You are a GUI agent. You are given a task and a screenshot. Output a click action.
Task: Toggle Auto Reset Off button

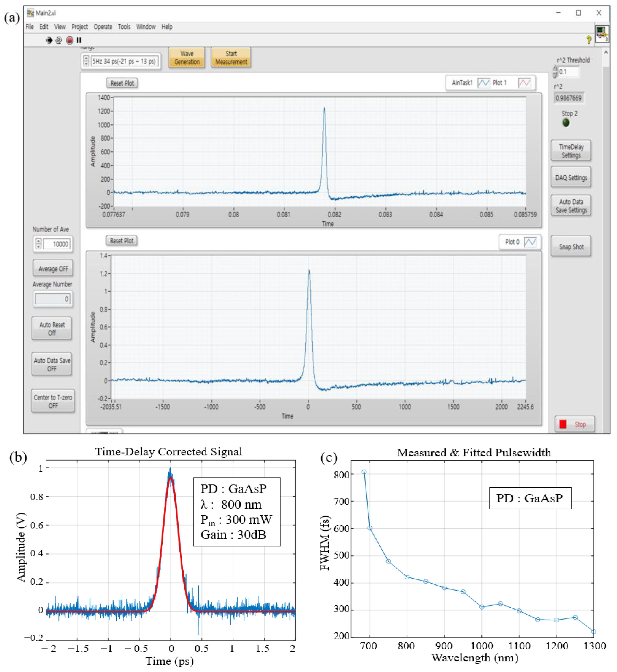52,329
